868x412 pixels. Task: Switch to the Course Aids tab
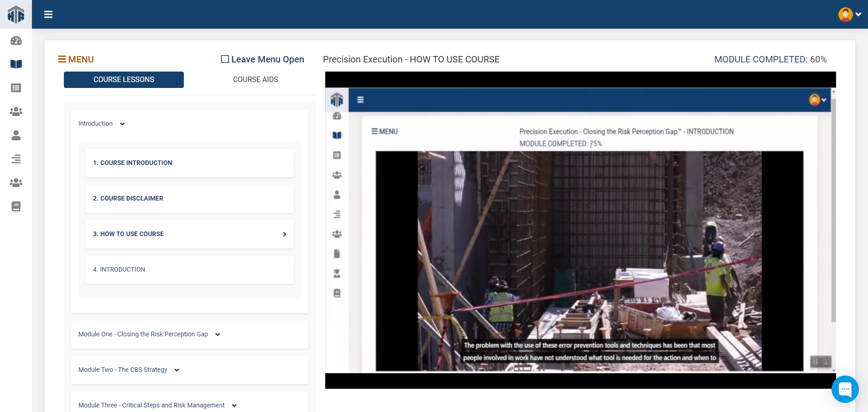click(x=255, y=80)
